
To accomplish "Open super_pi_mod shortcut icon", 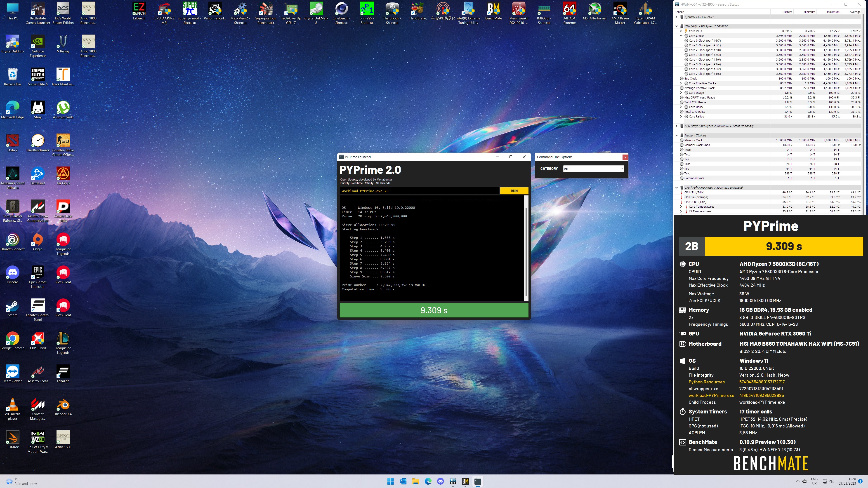I will [x=190, y=13].
